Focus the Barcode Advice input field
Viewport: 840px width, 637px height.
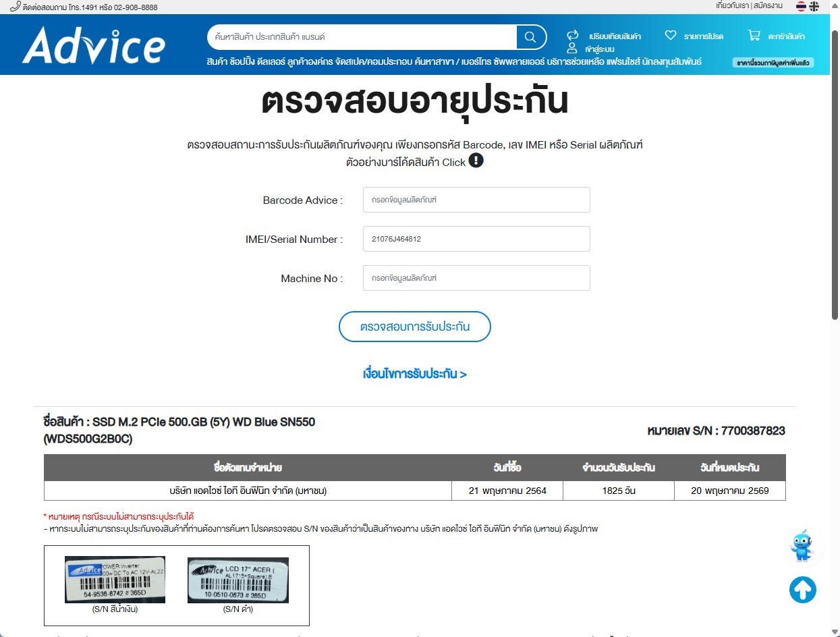click(x=476, y=200)
